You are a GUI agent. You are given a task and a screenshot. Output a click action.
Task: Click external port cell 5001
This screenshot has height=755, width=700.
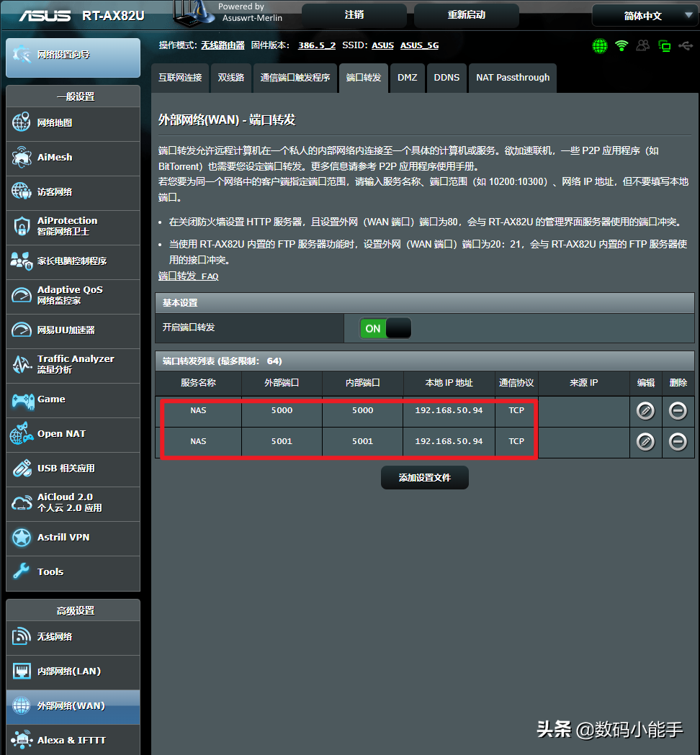pyautogui.click(x=282, y=441)
